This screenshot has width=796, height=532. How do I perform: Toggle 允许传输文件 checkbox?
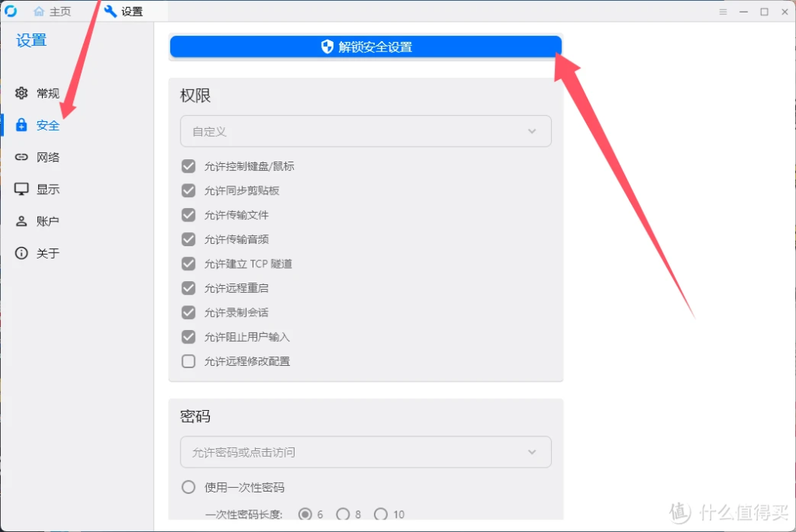(x=188, y=215)
